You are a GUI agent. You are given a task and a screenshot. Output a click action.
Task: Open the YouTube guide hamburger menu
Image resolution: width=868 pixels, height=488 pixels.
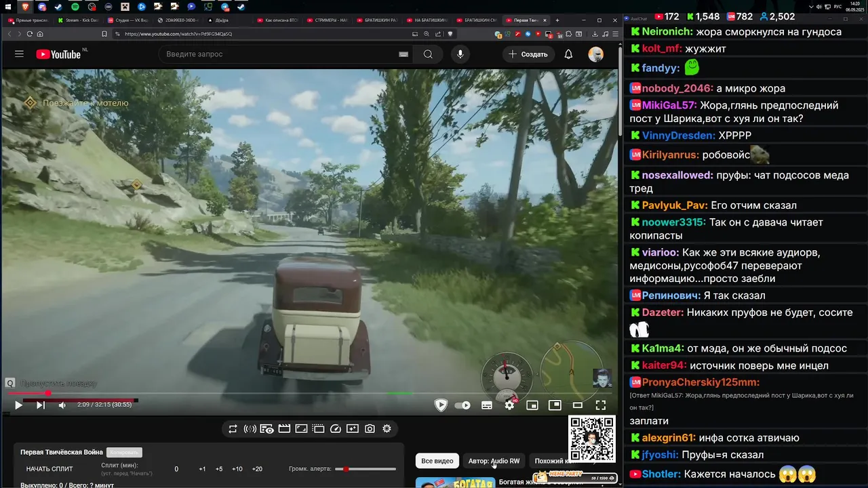[19, 54]
